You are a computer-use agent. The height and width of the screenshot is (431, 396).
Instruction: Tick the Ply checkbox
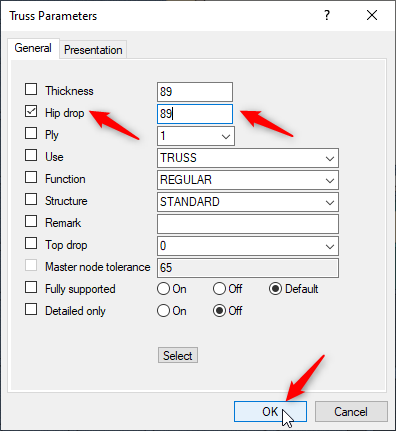coord(31,133)
